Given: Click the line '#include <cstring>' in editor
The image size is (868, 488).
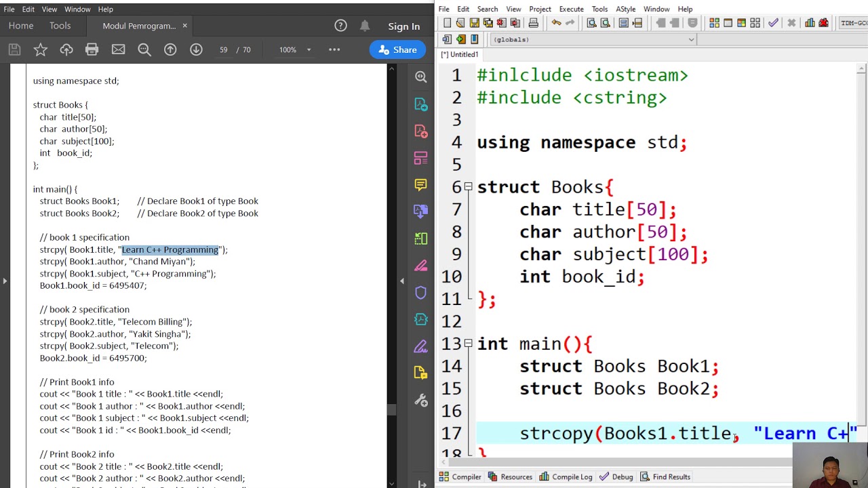Looking at the screenshot, I should 572,98.
